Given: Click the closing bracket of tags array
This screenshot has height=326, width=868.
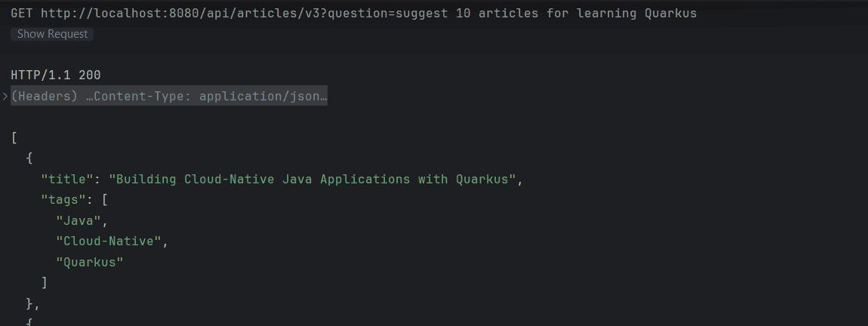Looking at the screenshot, I should (45, 283).
